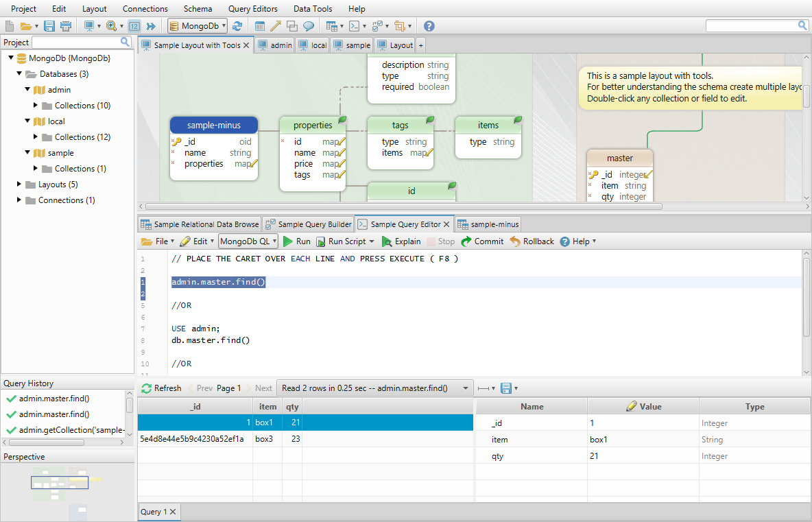Screen dimensions: 812x522
Task: Open the Schema menu
Action: 198,9
